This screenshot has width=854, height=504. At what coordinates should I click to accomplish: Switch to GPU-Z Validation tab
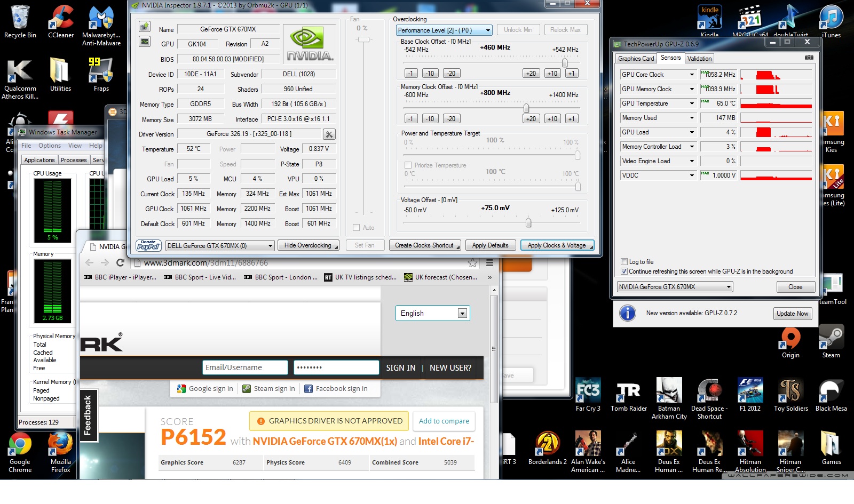coord(699,59)
